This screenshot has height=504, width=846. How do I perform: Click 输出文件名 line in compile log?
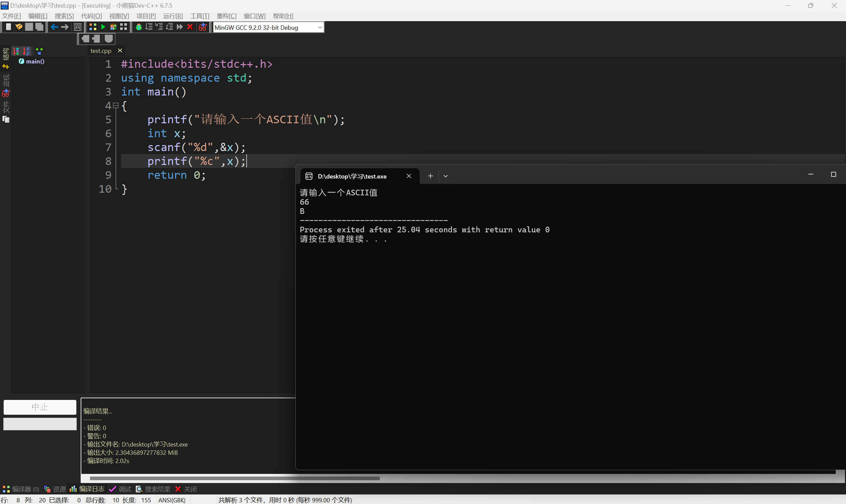pos(136,445)
